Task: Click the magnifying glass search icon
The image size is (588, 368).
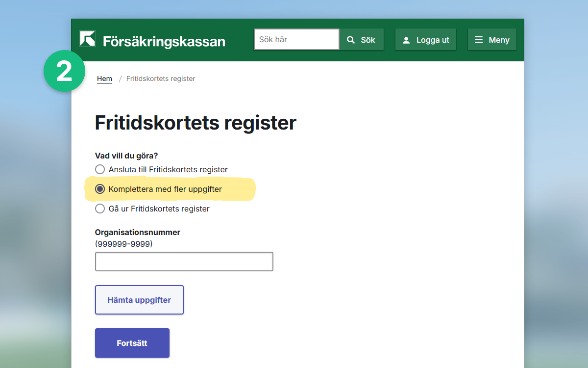Action: (351, 40)
